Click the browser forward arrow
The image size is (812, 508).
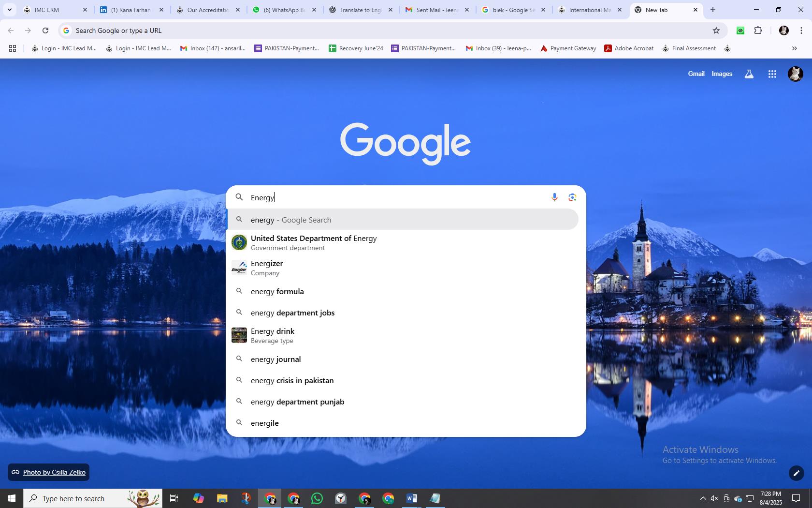[x=28, y=30]
